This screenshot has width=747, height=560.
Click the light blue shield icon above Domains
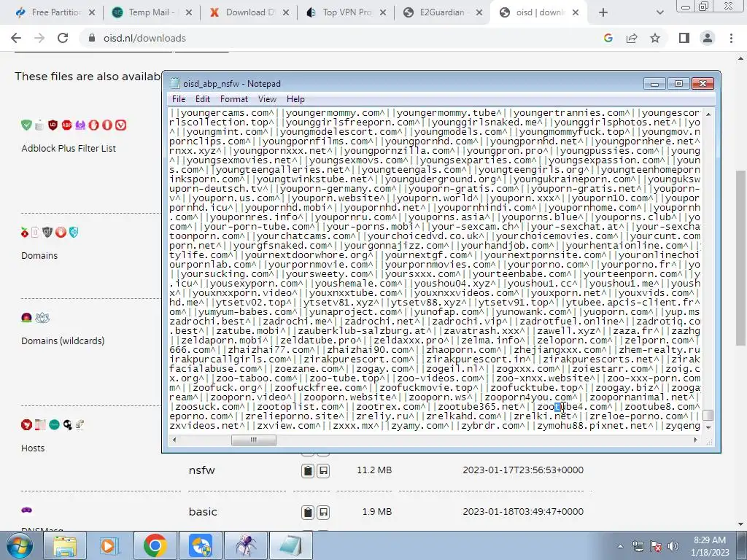74,233
